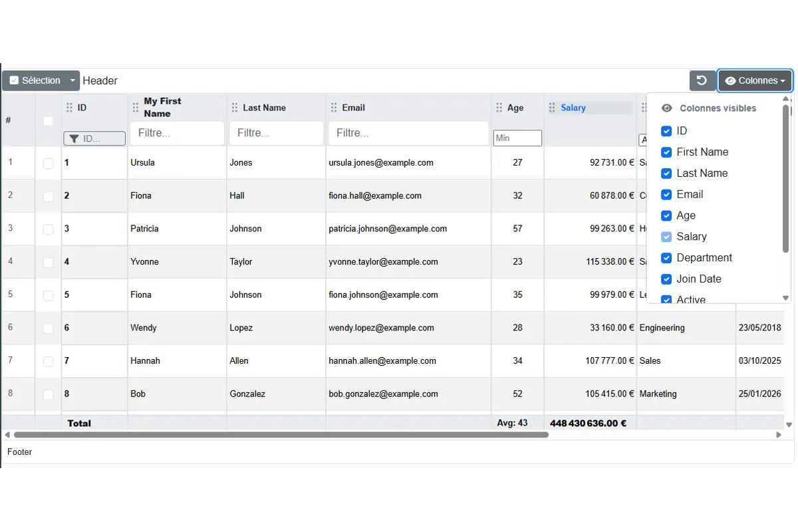Toggle the ID column visibility checkbox
Viewport: 798px width, 532px height.
coord(666,131)
